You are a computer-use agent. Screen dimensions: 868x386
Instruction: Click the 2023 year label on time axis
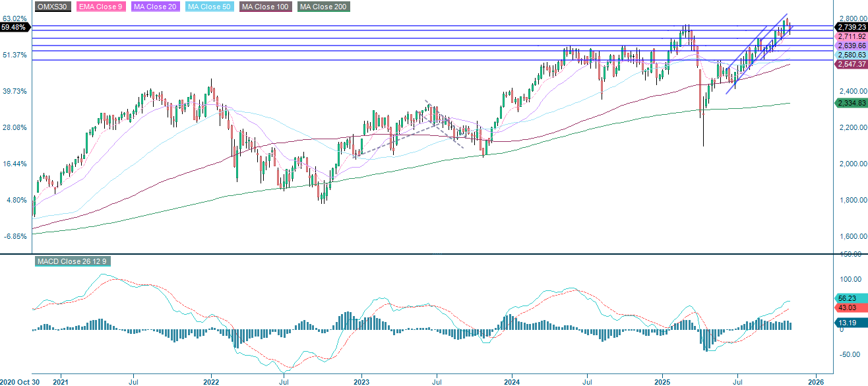[361, 381]
